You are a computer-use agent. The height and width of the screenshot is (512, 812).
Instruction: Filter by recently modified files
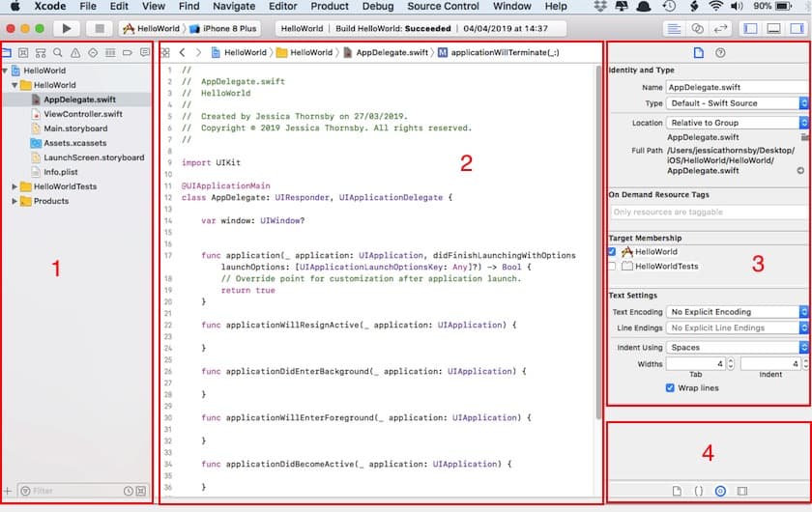[129, 491]
